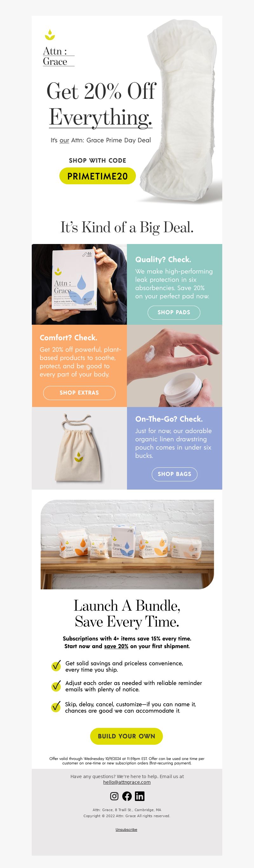Click the SHOP EXTRAS button
Image resolution: width=254 pixels, height=868 pixels.
[79, 393]
